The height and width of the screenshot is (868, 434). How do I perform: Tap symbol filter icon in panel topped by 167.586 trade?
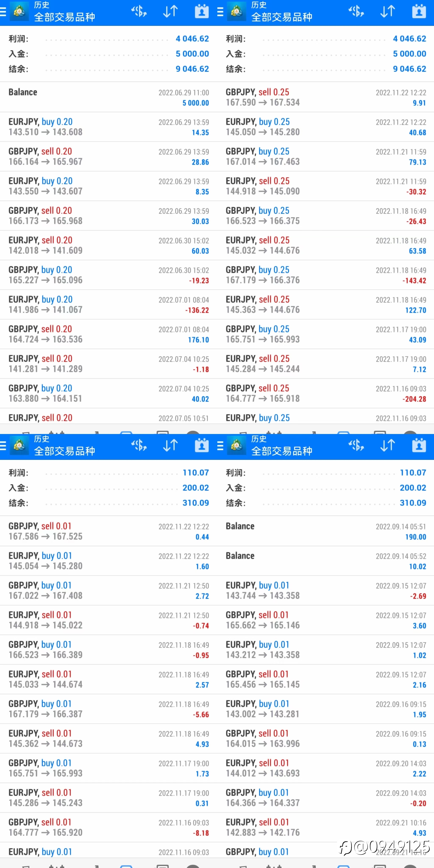pyautogui.click(x=139, y=445)
